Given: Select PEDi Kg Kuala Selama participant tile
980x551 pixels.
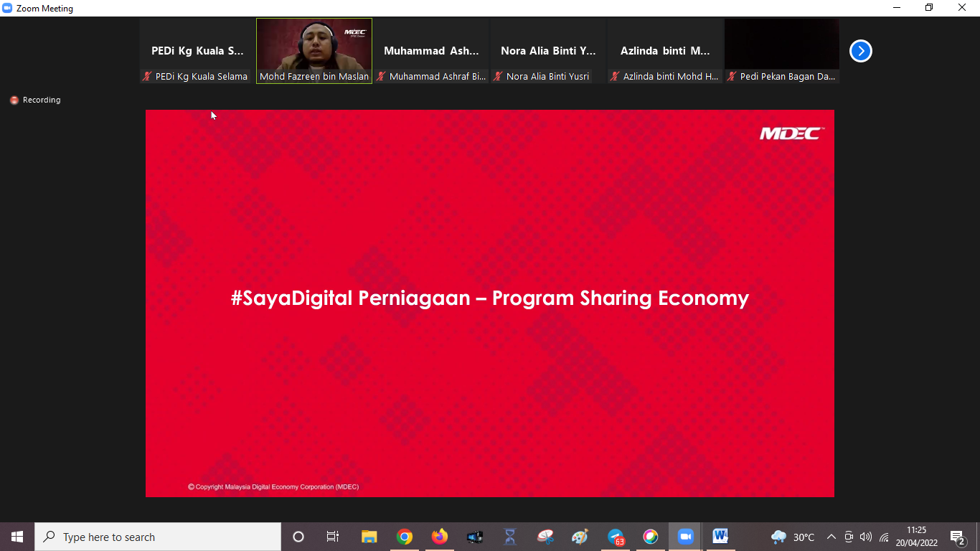Looking at the screenshot, I should tap(197, 51).
